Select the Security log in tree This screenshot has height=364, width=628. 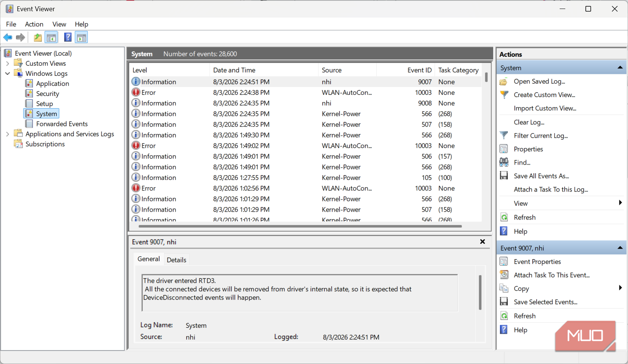[x=47, y=94]
